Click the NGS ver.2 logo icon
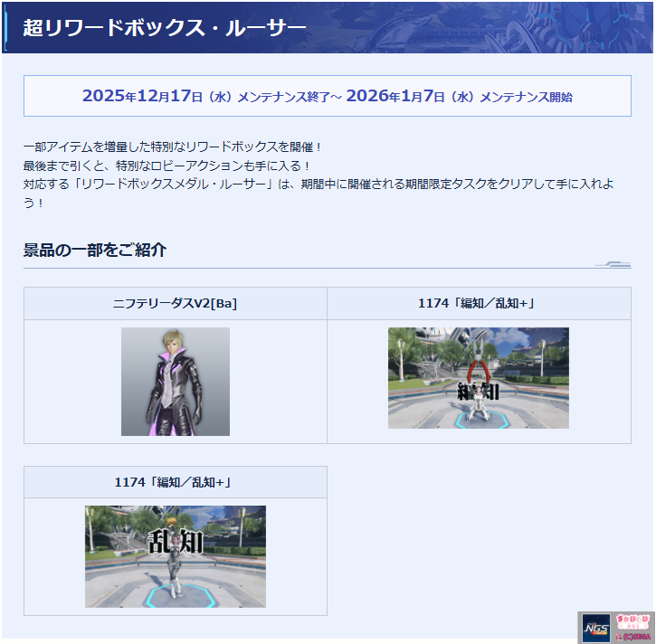 point(596,627)
